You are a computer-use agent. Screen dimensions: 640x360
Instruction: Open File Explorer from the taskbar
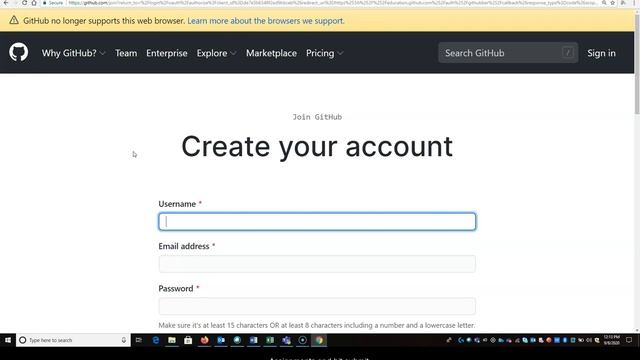point(172,340)
